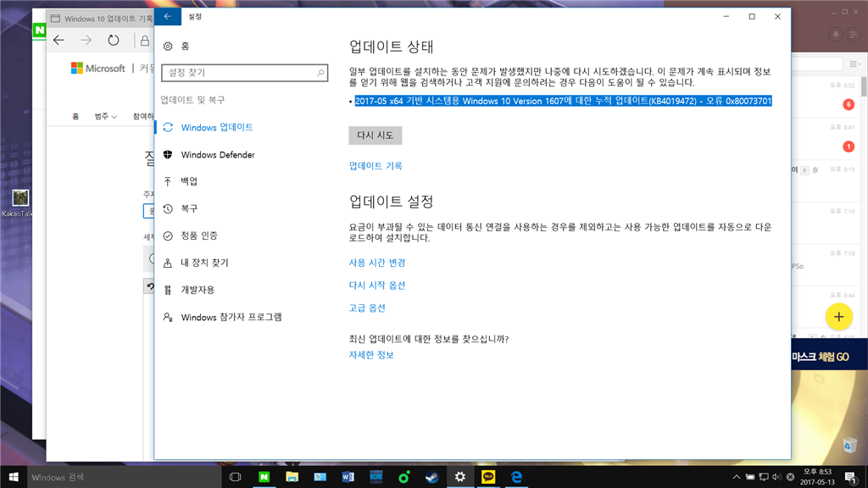Open Windows Defender section
Screen dimensions: 868x488
[x=218, y=155]
